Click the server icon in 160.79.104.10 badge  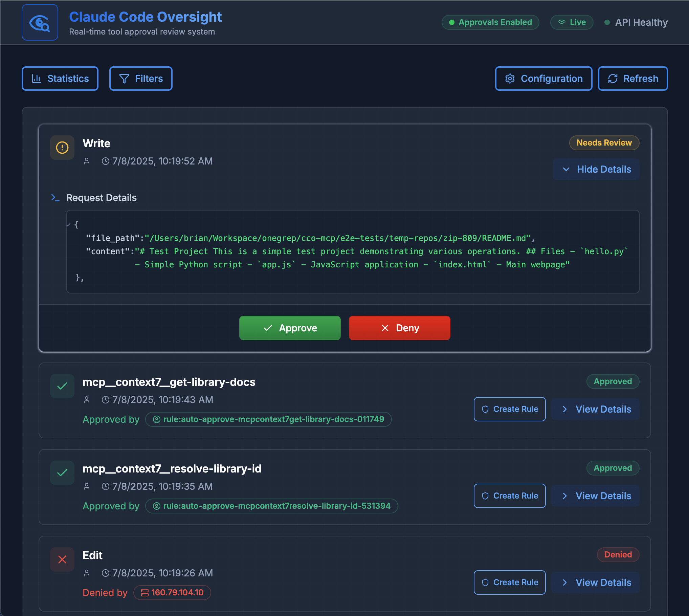[145, 593]
